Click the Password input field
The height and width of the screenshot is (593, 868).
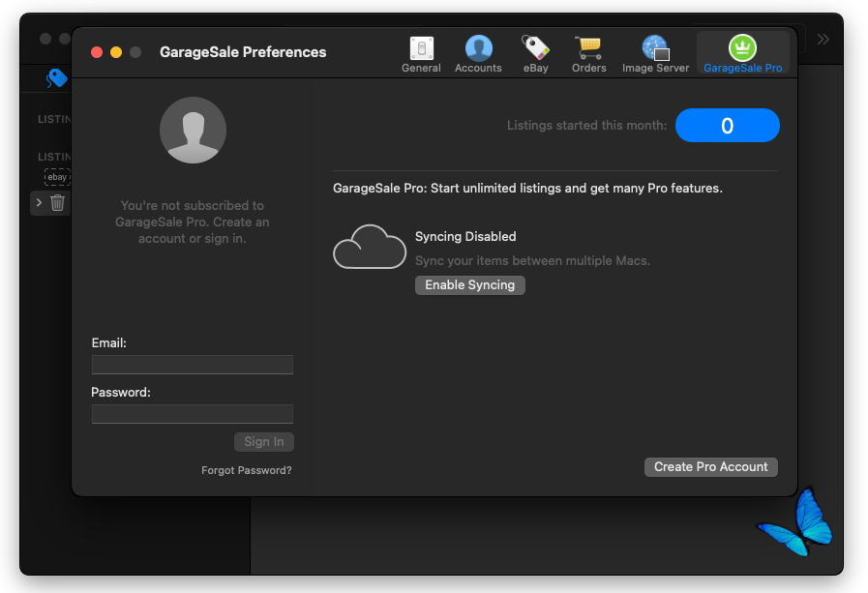pos(193,414)
